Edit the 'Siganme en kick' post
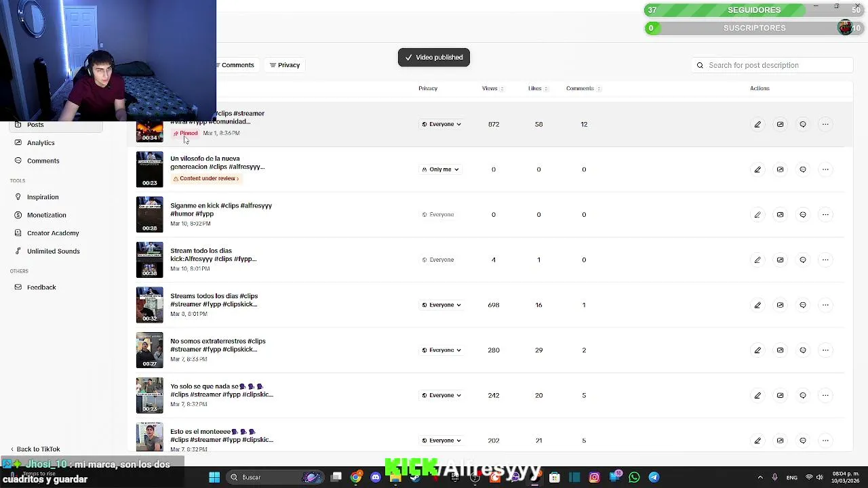This screenshot has height=488, width=868. [x=757, y=215]
